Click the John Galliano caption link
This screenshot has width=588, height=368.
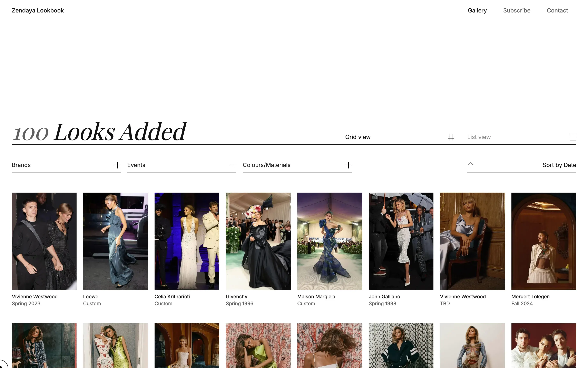(384, 296)
